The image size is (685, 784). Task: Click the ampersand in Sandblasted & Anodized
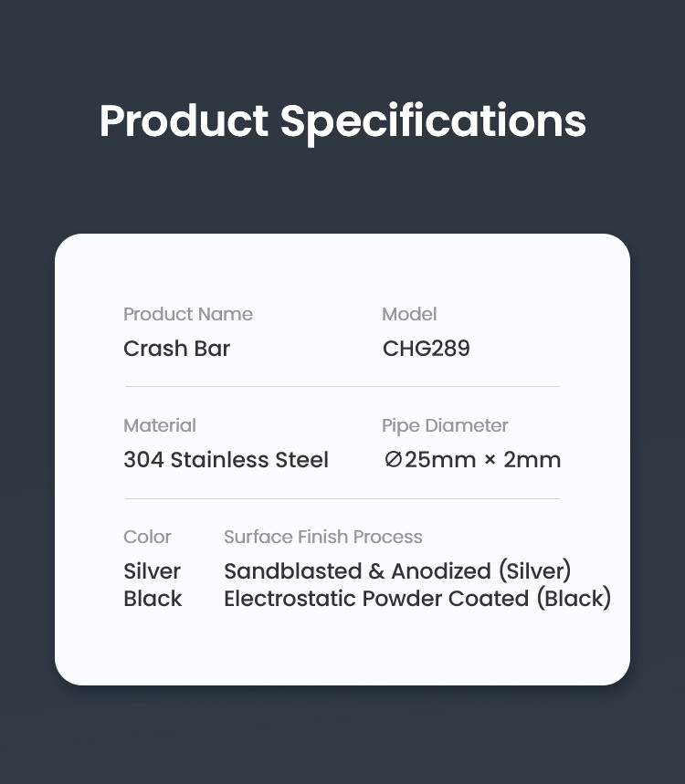click(376, 572)
